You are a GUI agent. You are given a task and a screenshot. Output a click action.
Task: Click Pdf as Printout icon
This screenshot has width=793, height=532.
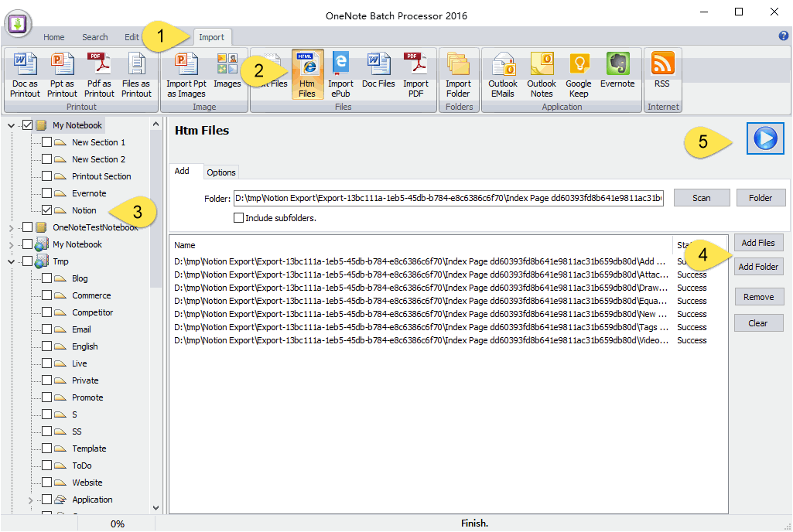pos(99,75)
